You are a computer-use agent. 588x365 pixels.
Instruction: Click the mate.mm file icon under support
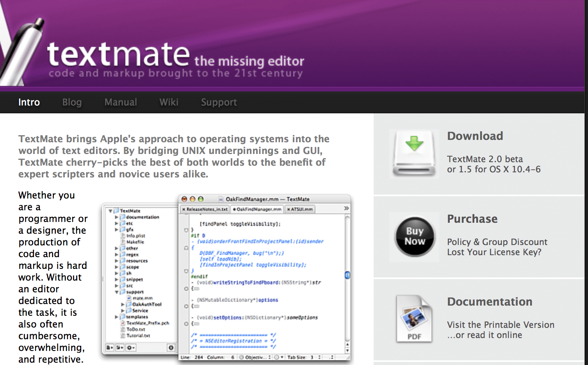tap(129, 298)
